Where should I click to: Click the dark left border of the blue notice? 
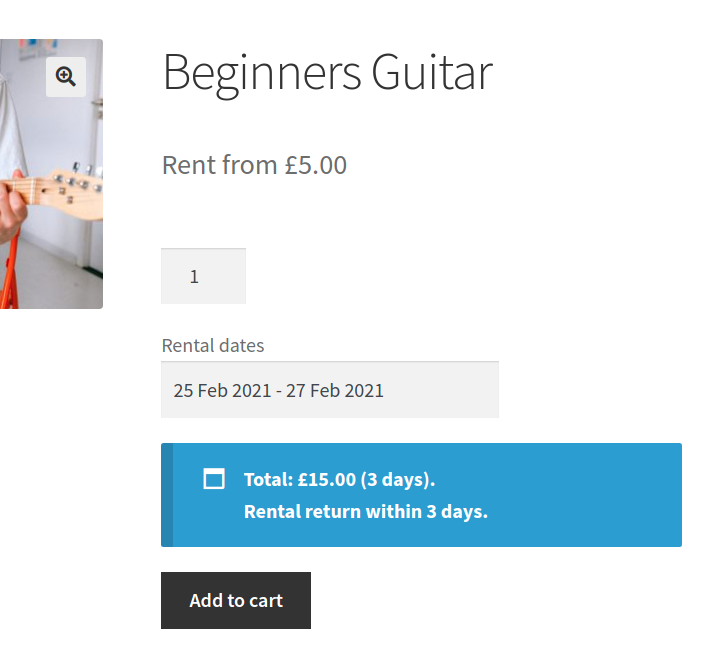coord(167,495)
